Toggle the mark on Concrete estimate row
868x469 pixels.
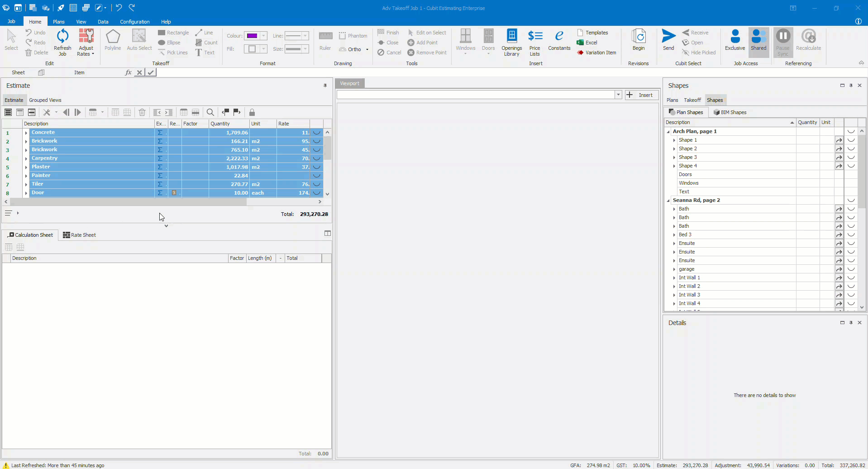[317, 133]
